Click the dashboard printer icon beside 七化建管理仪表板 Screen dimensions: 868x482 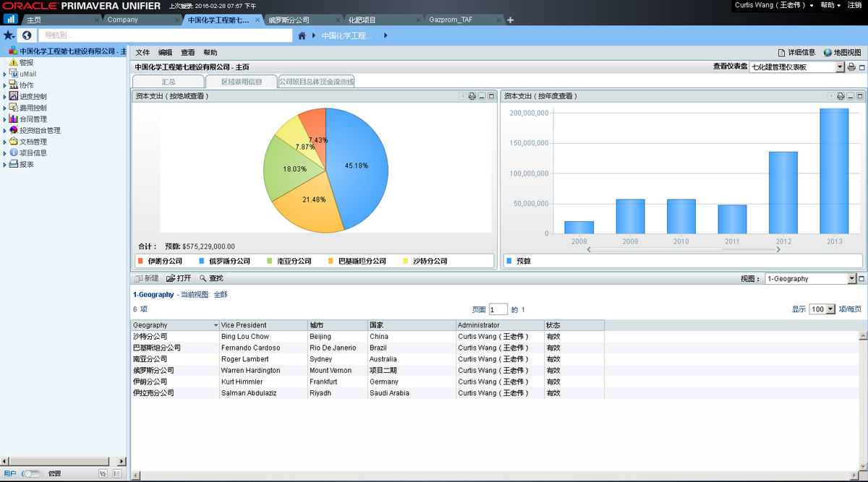point(851,67)
